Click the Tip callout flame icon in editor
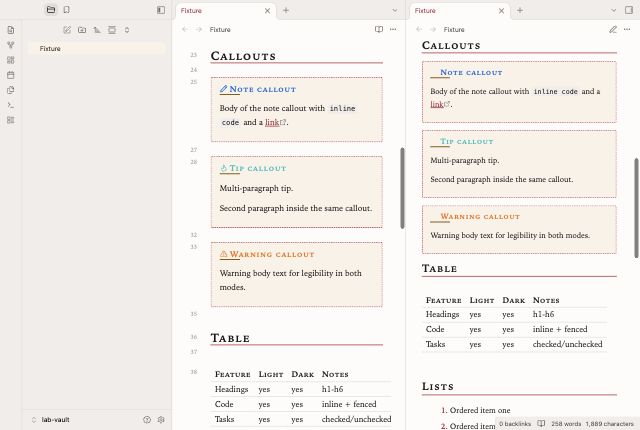The image size is (640, 430). (223, 168)
